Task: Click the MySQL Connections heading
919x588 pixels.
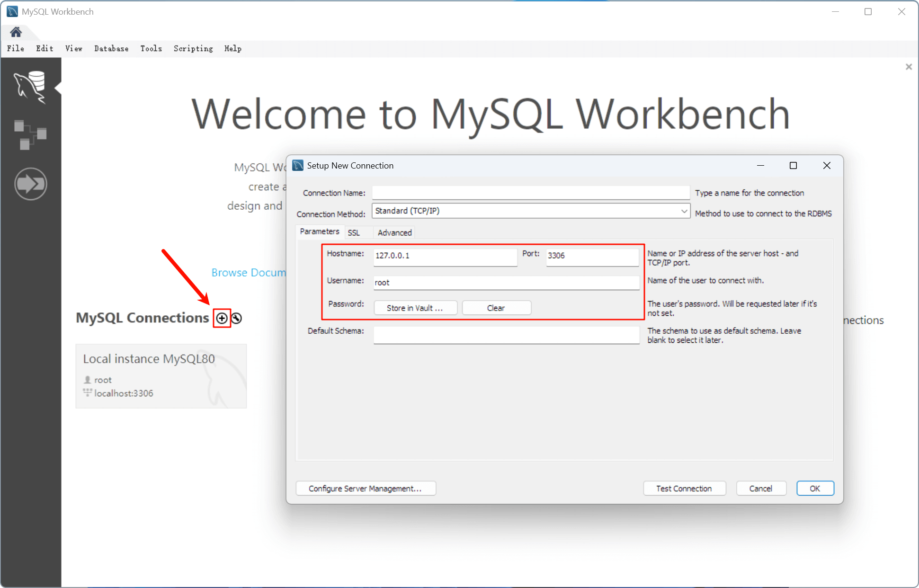Action: coord(142,318)
